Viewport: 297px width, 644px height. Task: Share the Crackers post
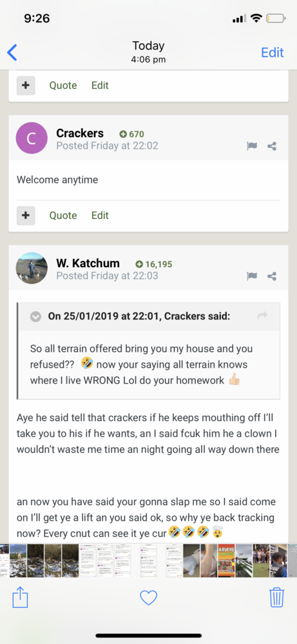click(271, 146)
